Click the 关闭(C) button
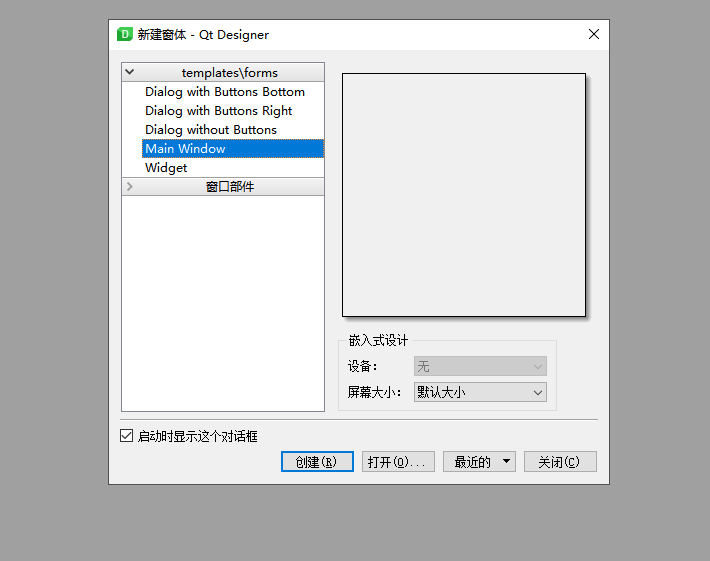 [x=560, y=461]
